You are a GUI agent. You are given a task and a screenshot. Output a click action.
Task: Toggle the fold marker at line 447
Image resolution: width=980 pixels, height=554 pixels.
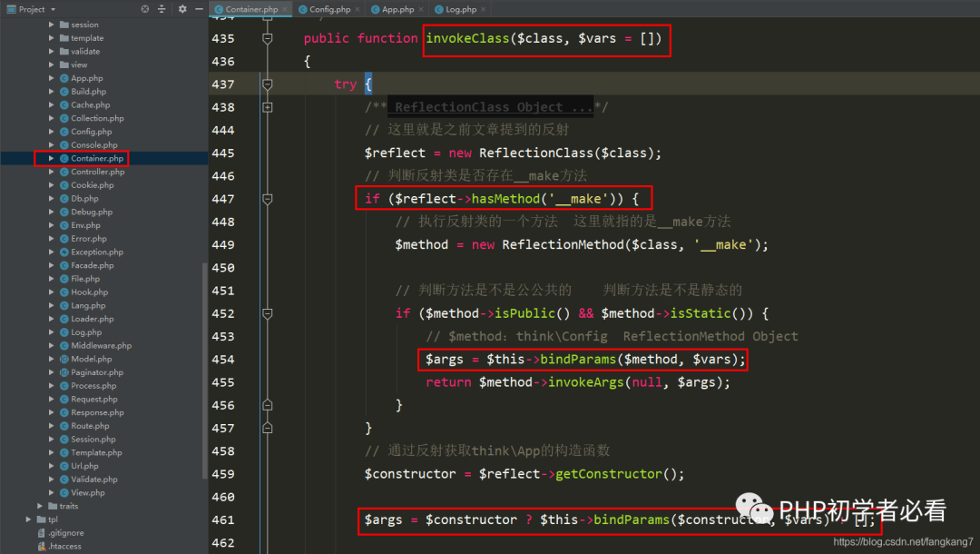click(268, 199)
